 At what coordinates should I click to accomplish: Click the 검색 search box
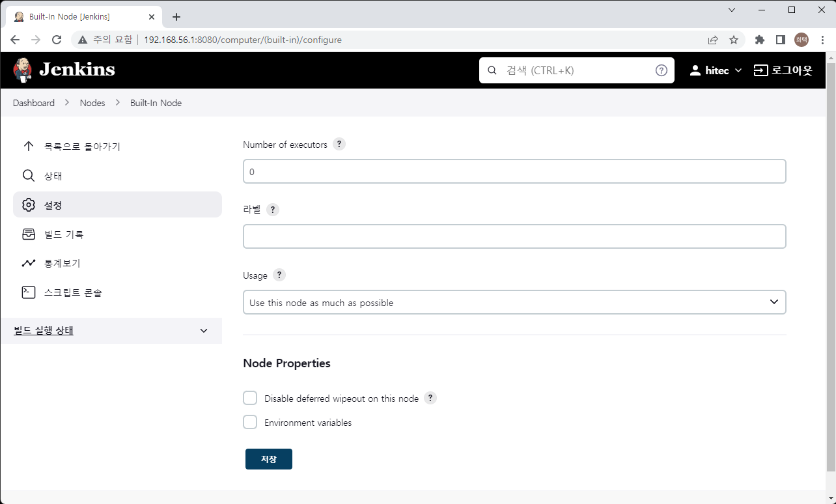pos(576,70)
